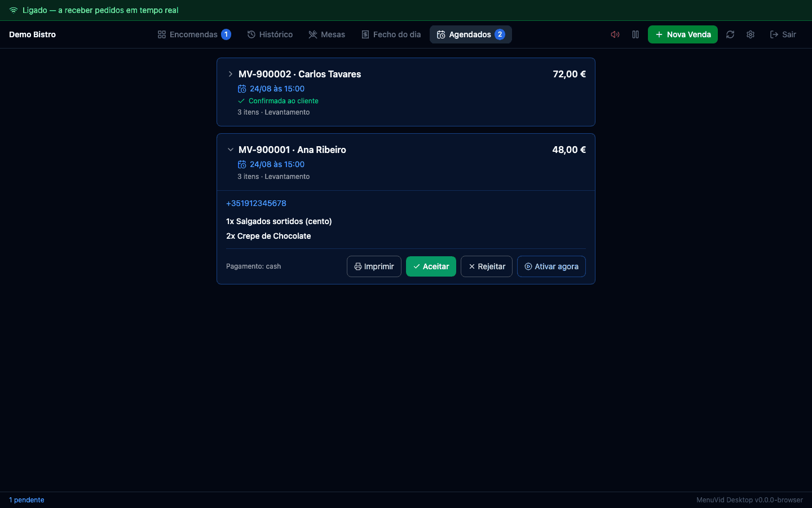Click the refresh sync icon
The height and width of the screenshot is (508, 812).
(x=730, y=34)
